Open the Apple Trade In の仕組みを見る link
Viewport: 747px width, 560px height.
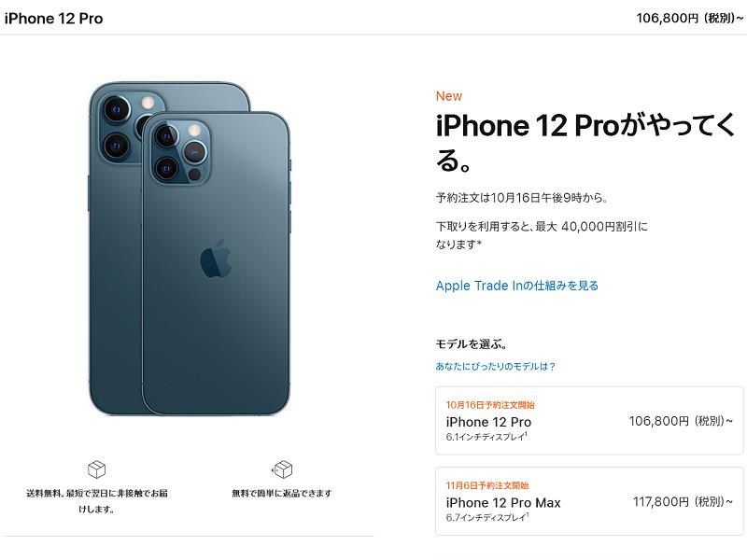tap(517, 286)
